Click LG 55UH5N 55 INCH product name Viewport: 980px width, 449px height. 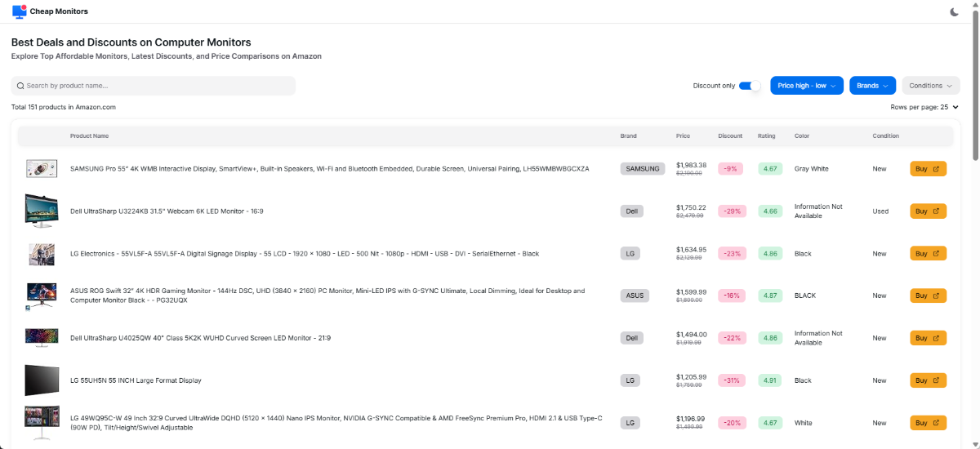point(136,380)
